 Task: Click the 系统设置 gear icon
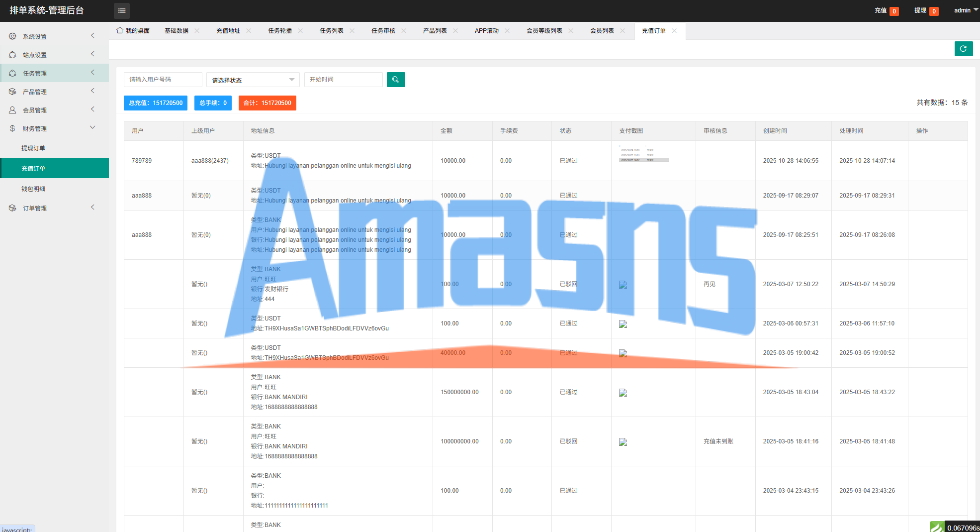point(12,36)
